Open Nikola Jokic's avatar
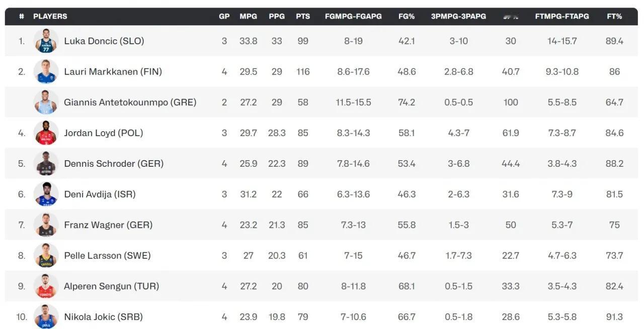 [46, 317]
